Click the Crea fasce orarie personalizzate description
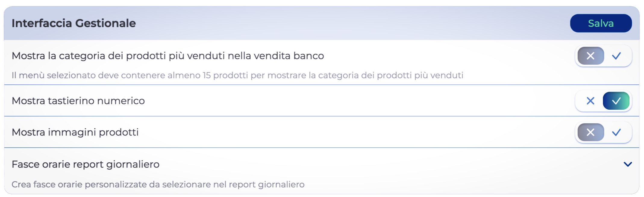Image resolution: width=644 pixels, height=197 pixels. [158, 184]
